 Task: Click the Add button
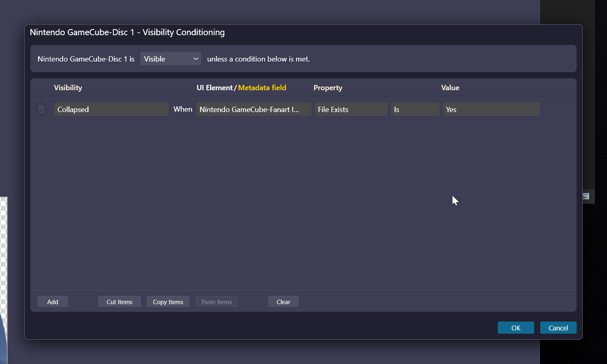click(x=53, y=302)
